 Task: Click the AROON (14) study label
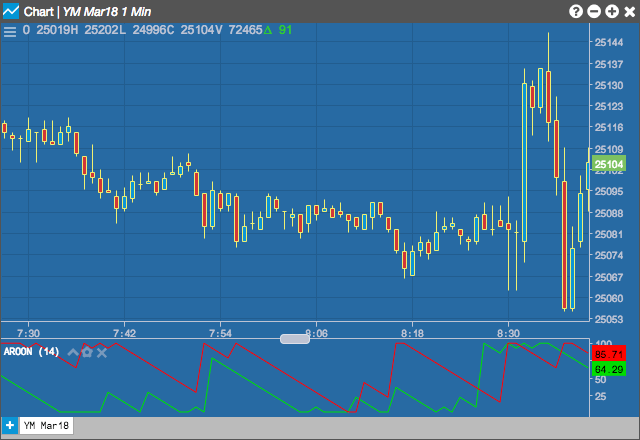(31, 351)
